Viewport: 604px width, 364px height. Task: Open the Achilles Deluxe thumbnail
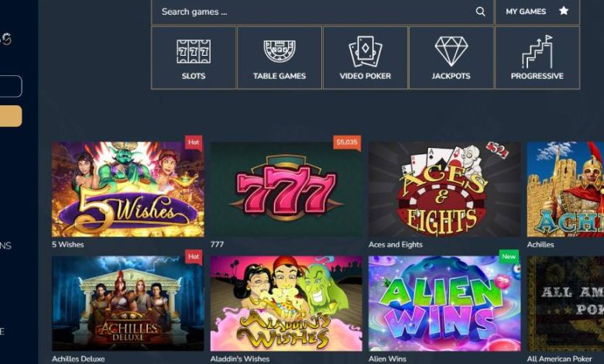click(x=128, y=304)
